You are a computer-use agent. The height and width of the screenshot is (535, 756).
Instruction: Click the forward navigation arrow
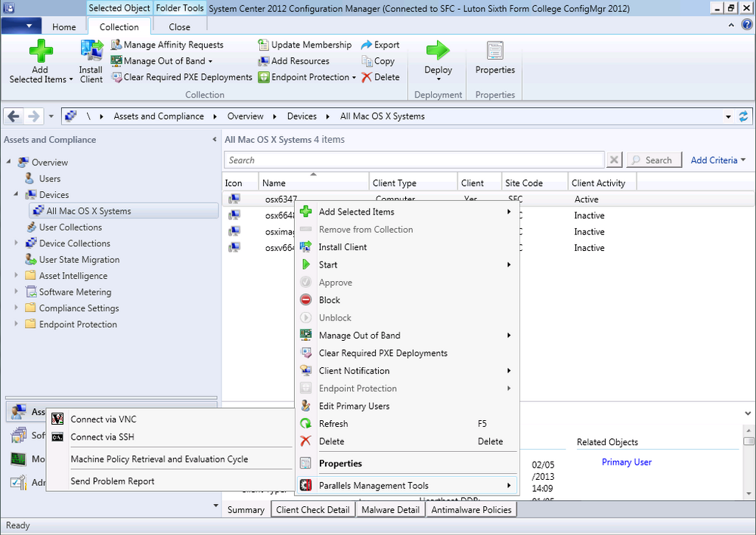34,116
